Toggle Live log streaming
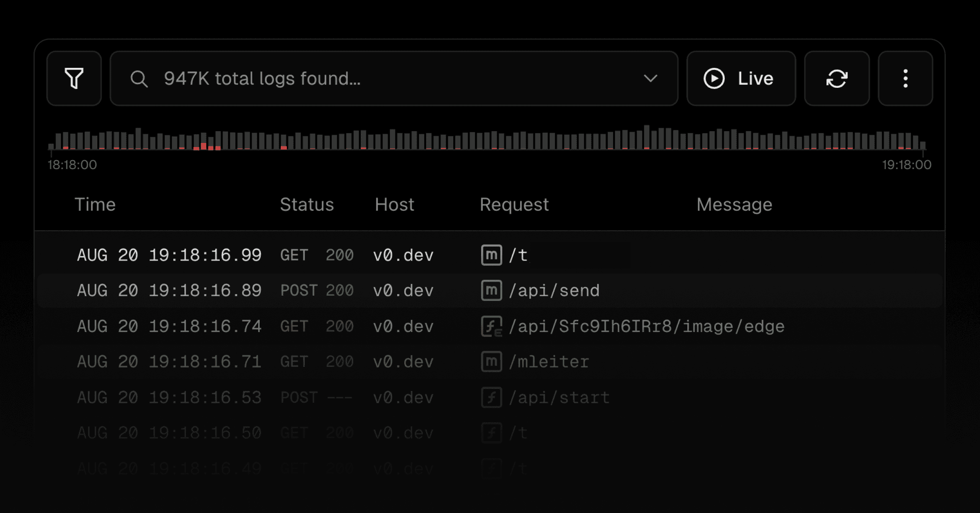The height and width of the screenshot is (513, 980). [x=741, y=79]
